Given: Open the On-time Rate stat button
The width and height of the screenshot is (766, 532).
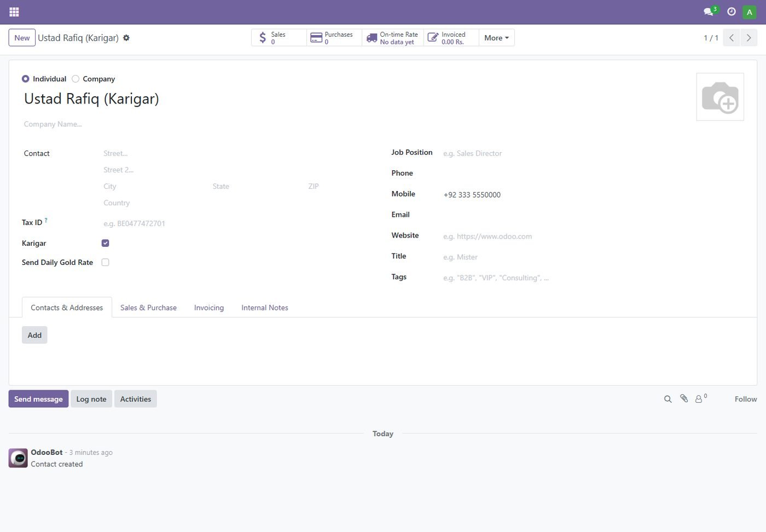Looking at the screenshot, I should coord(393,38).
